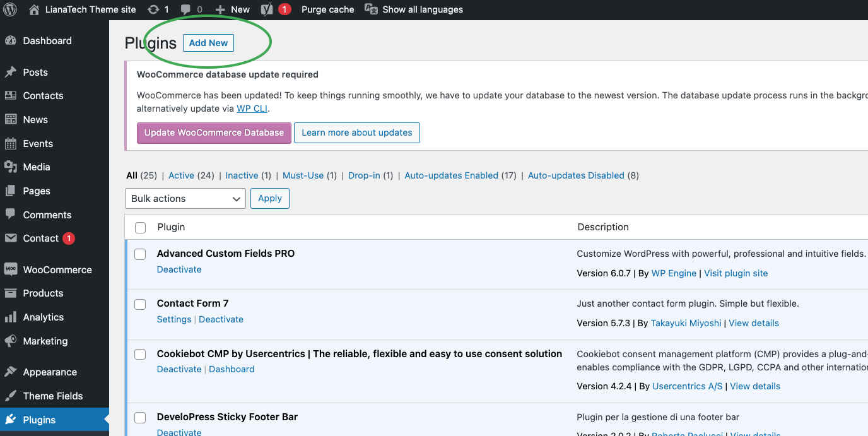The width and height of the screenshot is (868, 436).
Task: Click the Media sidebar icon
Action: pyautogui.click(x=11, y=167)
